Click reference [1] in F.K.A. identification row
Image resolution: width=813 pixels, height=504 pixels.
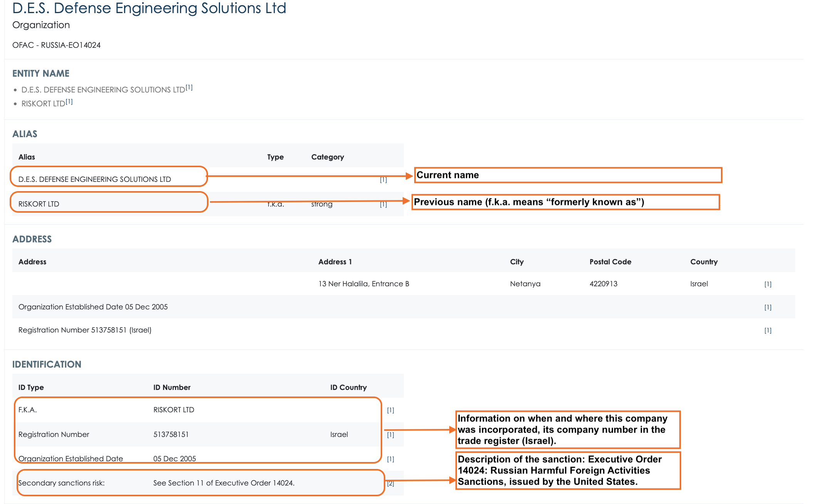click(x=391, y=410)
